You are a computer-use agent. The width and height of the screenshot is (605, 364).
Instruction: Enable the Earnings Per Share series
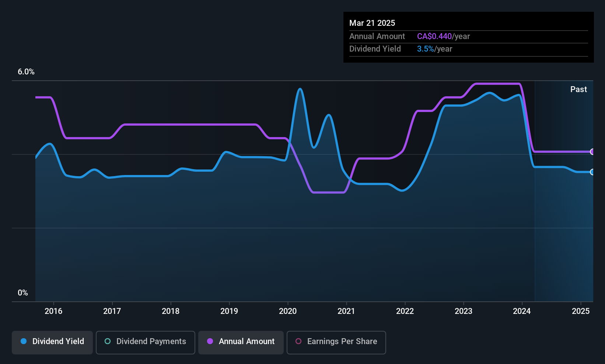coord(336,342)
